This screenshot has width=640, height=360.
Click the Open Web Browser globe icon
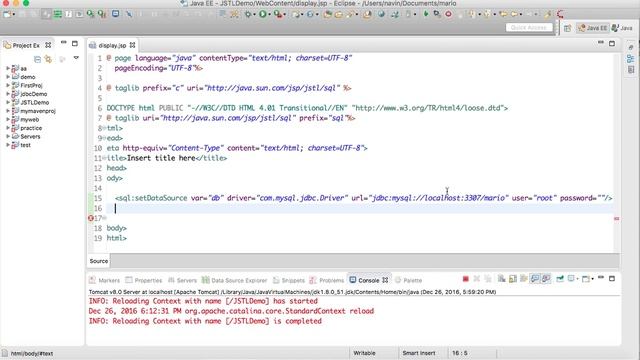tap(381, 14)
